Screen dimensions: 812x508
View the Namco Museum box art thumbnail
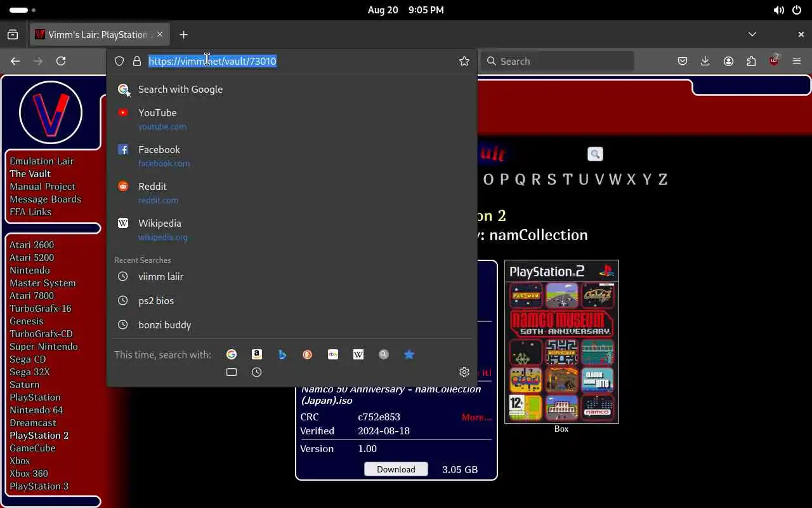point(561,342)
